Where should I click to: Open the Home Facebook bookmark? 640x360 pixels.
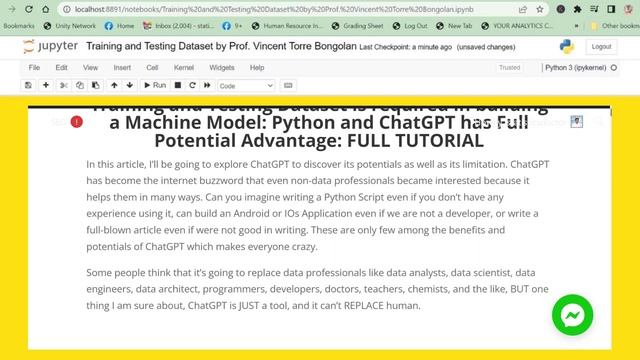point(119,26)
